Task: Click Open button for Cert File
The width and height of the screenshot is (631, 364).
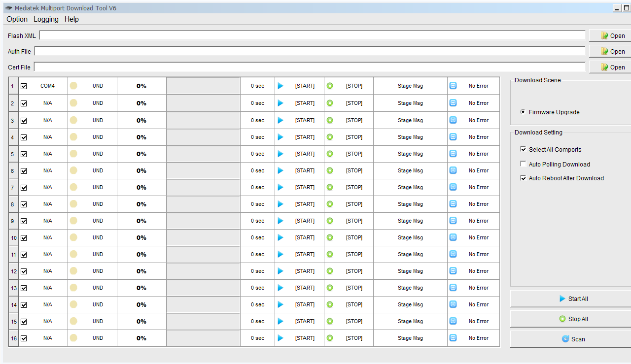Action: tap(610, 67)
